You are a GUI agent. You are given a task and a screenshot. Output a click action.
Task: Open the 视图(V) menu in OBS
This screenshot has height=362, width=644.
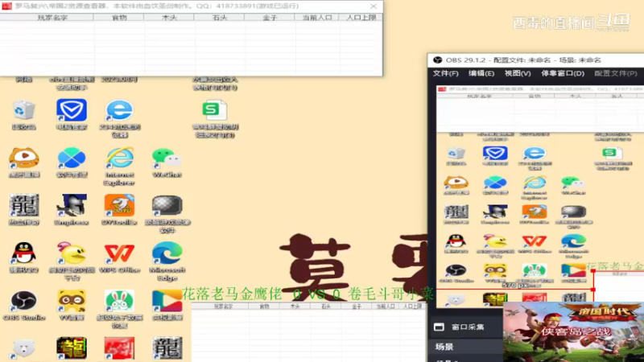(x=518, y=73)
